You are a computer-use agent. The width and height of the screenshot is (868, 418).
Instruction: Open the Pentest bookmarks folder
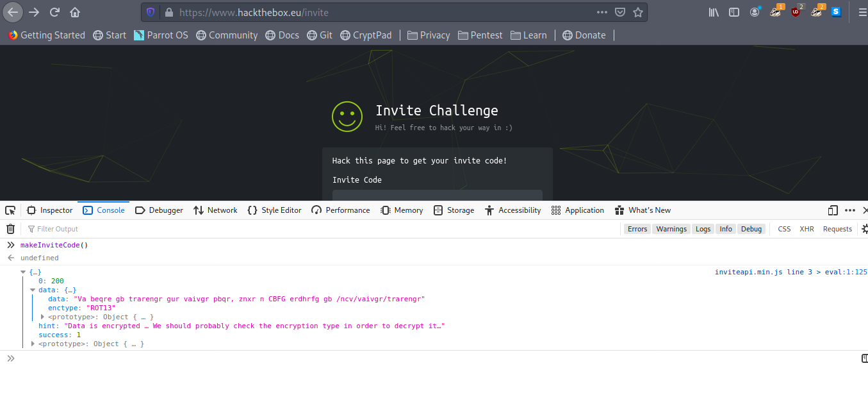480,35
